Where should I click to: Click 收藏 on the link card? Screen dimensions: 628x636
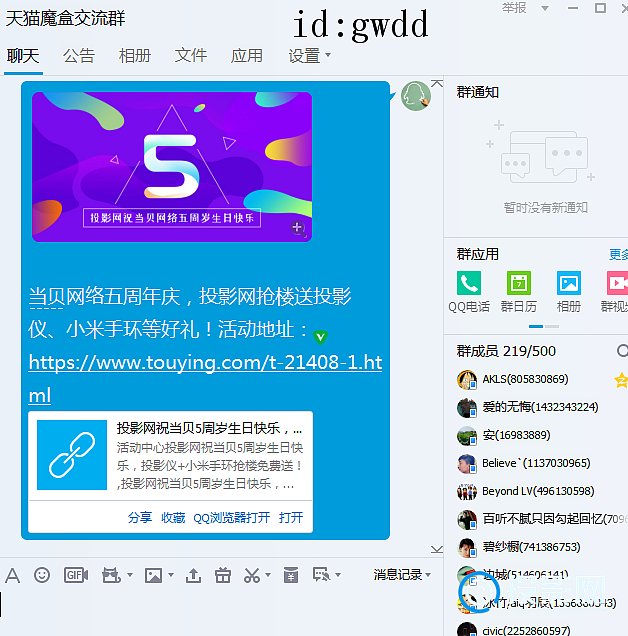[x=173, y=518]
